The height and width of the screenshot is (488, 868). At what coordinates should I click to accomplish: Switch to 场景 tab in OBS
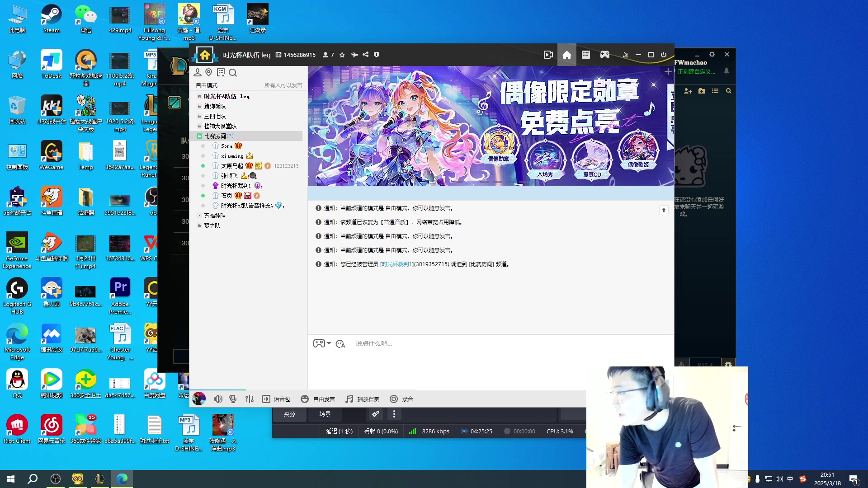325,414
